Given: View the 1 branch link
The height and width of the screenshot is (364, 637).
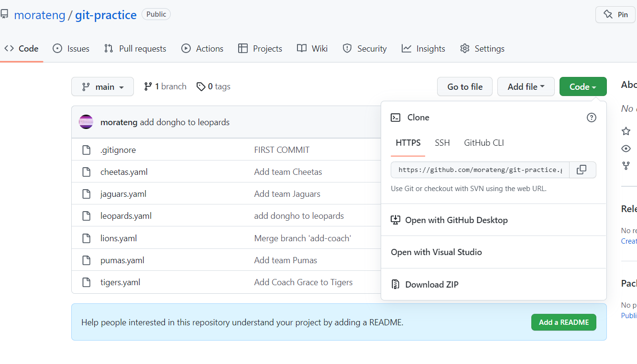Looking at the screenshot, I should pos(165,86).
